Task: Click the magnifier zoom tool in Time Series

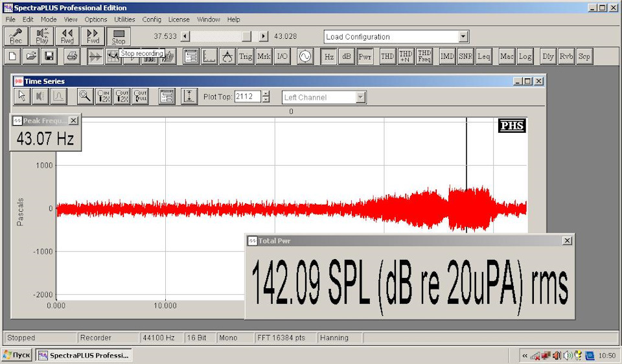Action: [86, 97]
